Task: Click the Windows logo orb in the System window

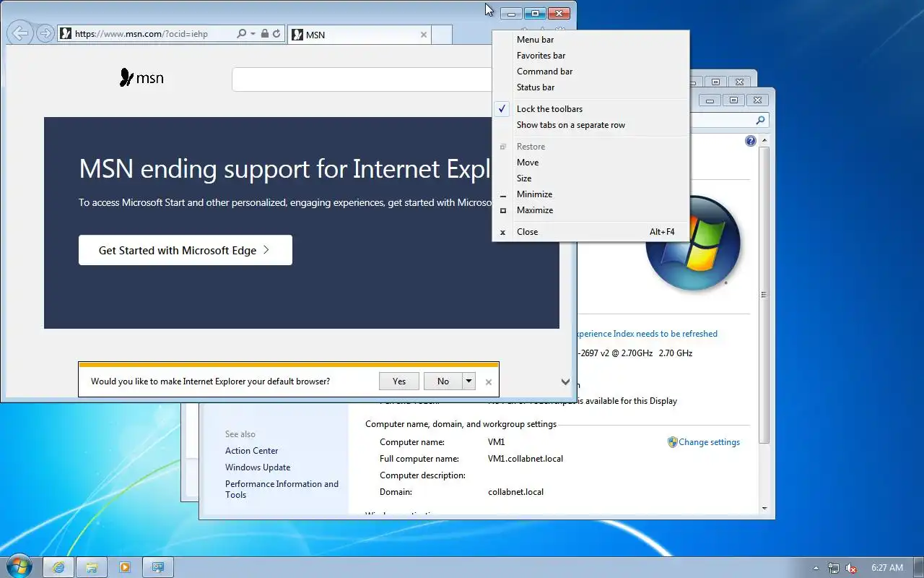Action: [x=693, y=243]
